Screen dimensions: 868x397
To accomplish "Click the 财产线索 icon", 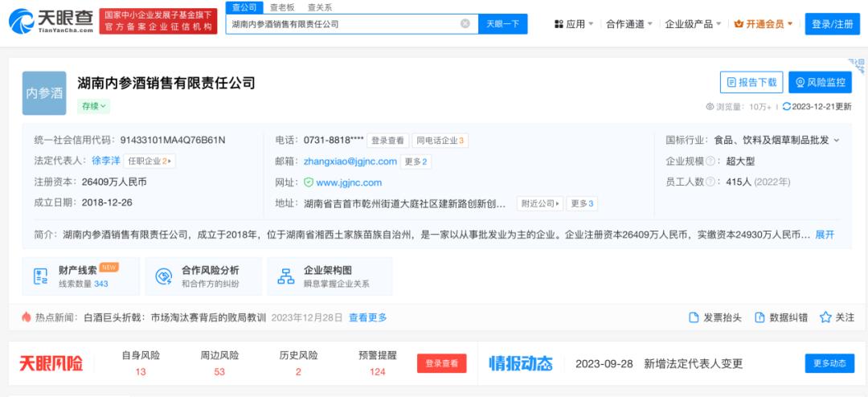I will click(40, 276).
